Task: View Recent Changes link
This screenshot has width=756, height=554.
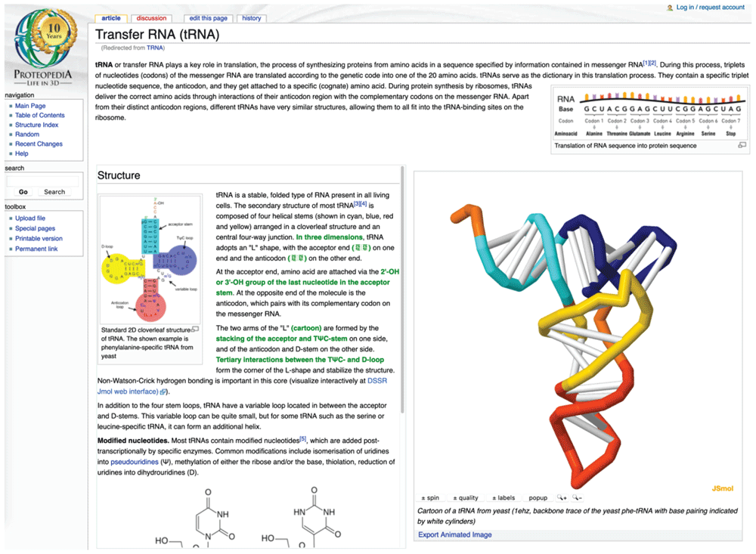Action: click(39, 144)
